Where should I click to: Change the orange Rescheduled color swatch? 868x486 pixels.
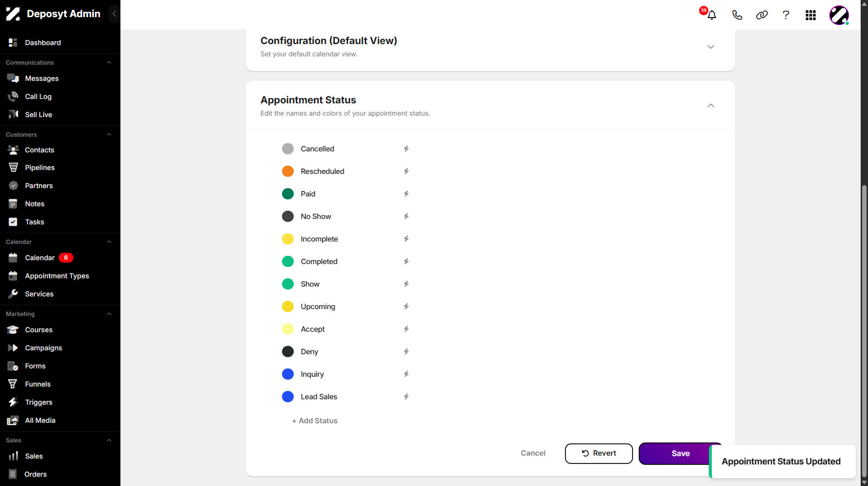pyautogui.click(x=288, y=171)
